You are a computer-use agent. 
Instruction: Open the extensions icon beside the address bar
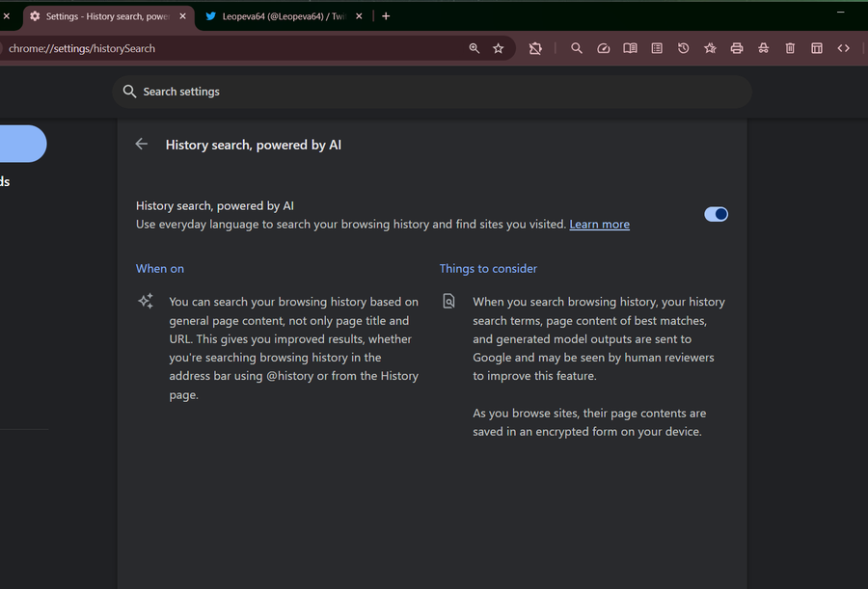pyautogui.click(x=535, y=48)
